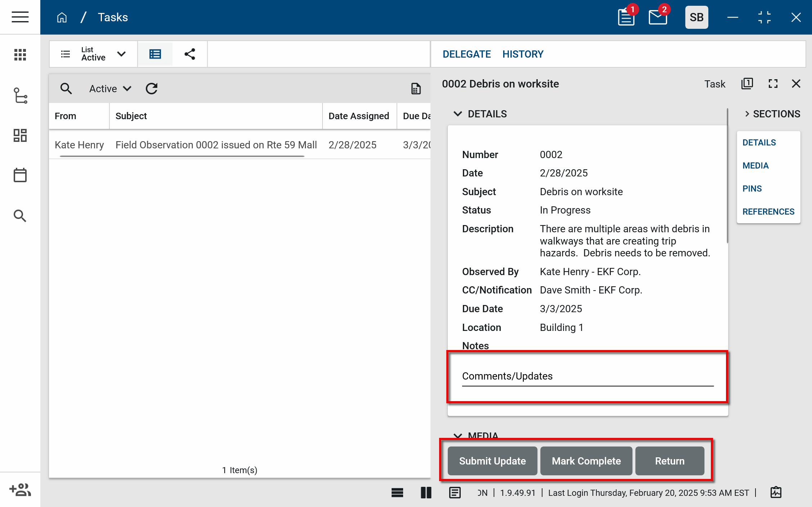The width and height of the screenshot is (812, 507).
Task: Click the Mark Complete button
Action: pos(586,461)
